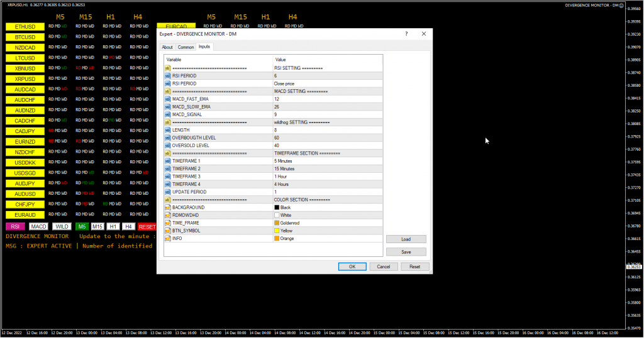Click the Load button
644x338 pixels.
pos(406,239)
